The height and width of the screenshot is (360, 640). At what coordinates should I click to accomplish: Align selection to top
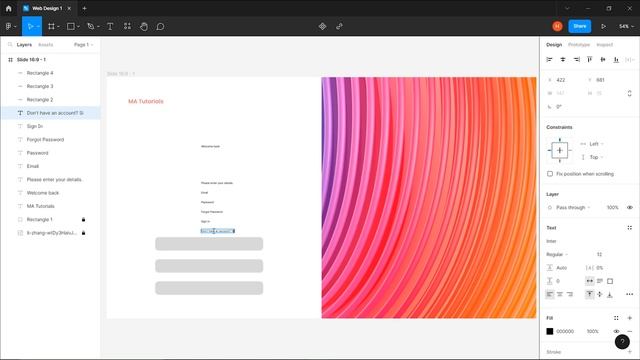point(589,60)
